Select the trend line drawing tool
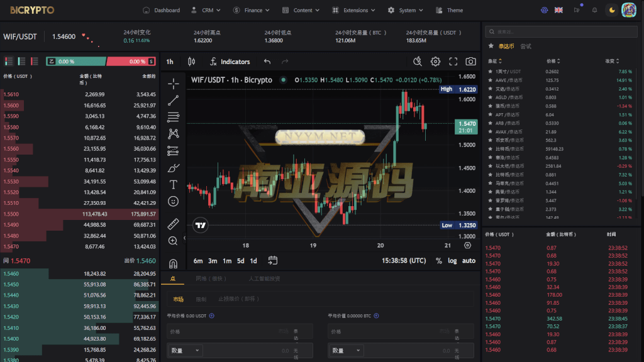Viewport: 644px width, 362px height. pyautogui.click(x=174, y=100)
